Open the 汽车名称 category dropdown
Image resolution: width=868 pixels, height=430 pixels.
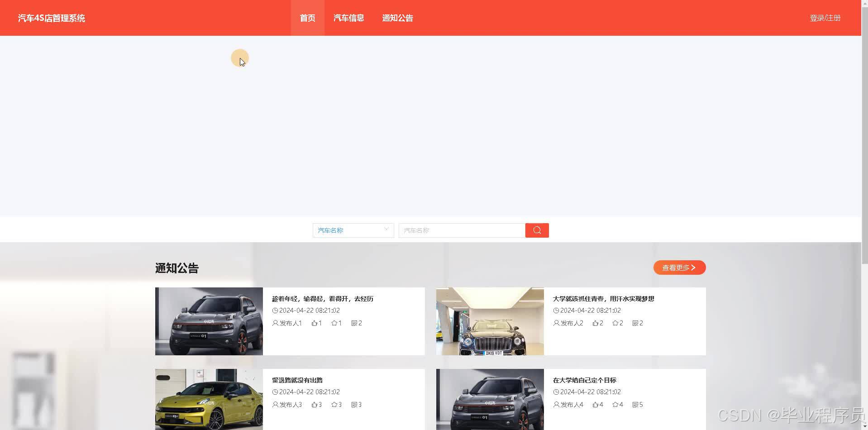353,230
